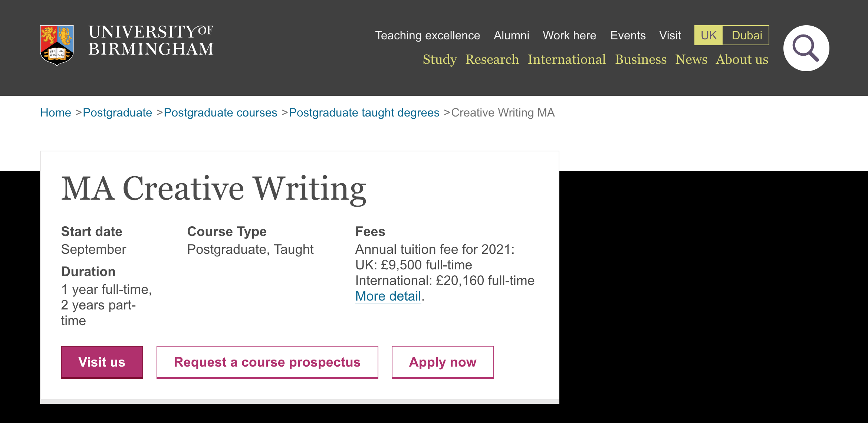Open the Study menu
Viewport: 868px width, 423px height.
point(440,59)
